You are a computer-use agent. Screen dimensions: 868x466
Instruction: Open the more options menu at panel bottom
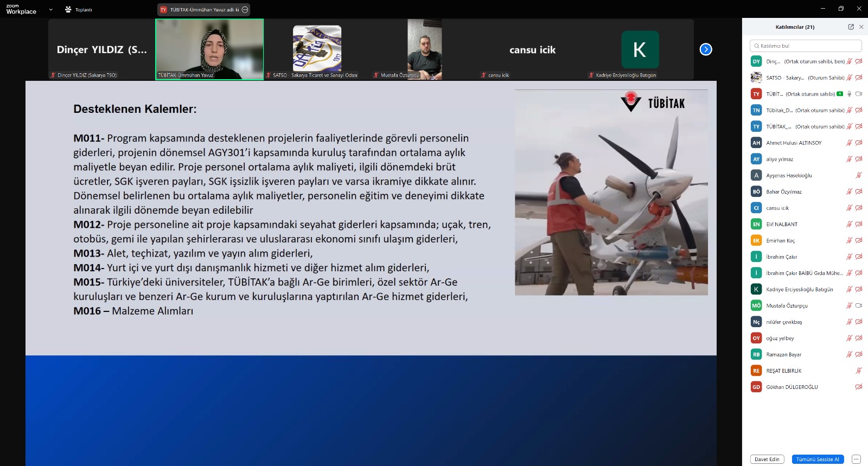click(856, 459)
